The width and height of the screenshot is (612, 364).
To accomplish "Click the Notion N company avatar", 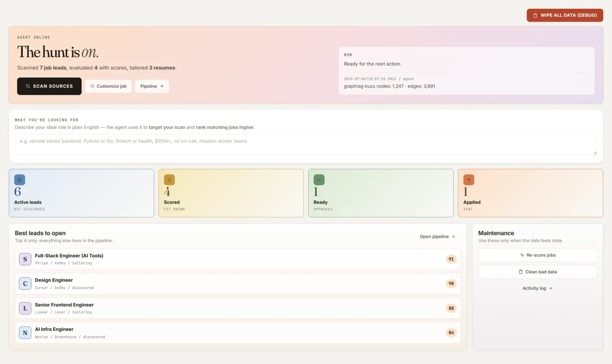I will [x=25, y=333].
